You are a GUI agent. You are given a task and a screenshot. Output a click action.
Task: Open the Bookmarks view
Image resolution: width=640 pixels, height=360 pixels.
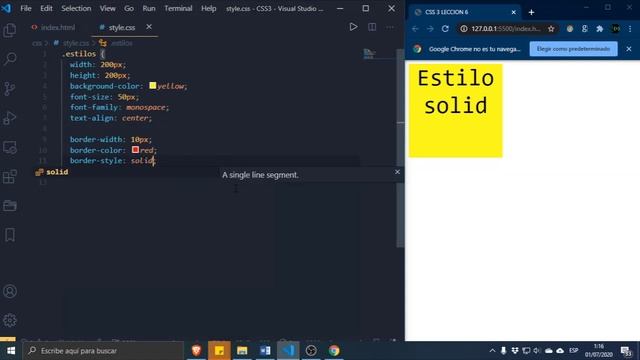point(10,235)
